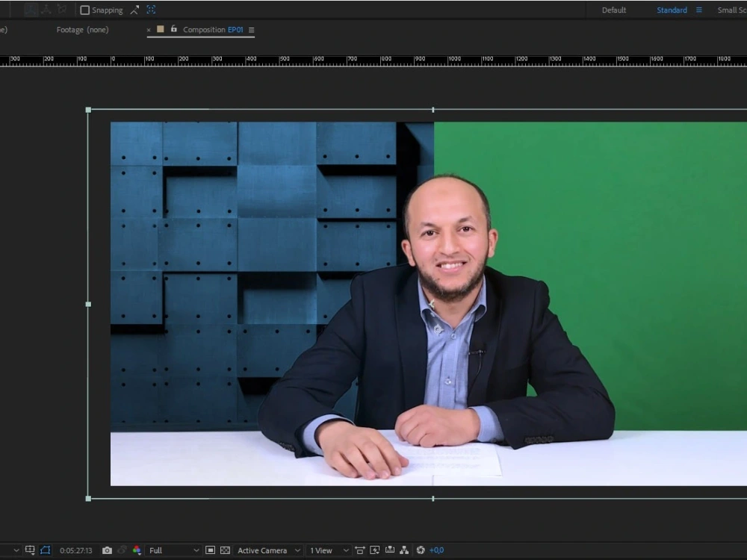
Task: Switch to the Small Screen workspace
Action: pyautogui.click(x=732, y=10)
